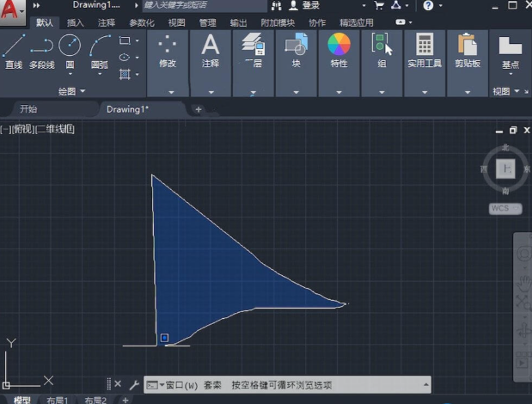This screenshot has width=532, height=404.
Task: Expand the command line history arrow
Action: [x=425, y=385]
